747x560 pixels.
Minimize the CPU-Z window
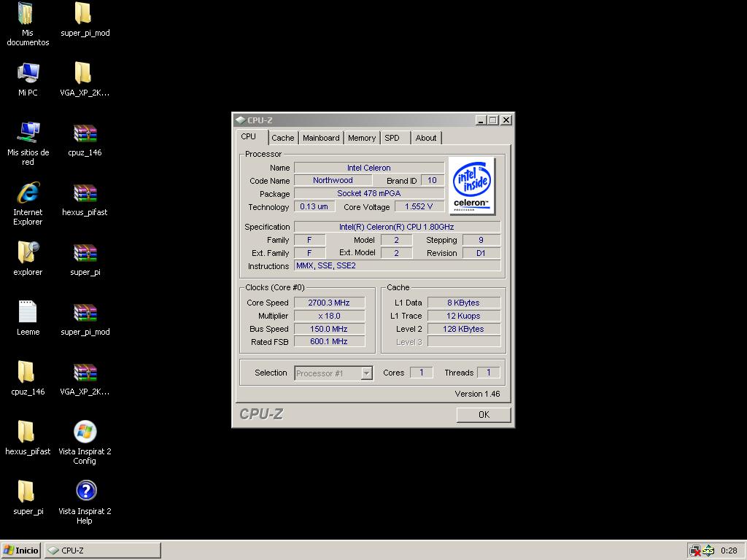pyautogui.click(x=481, y=120)
